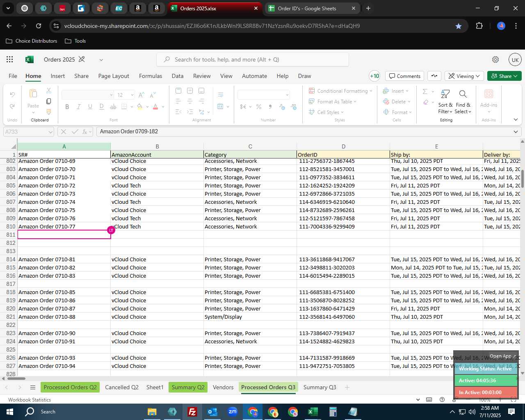Open the font color dropdown arrow
This screenshot has width=525, height=420.
click(163, 107)
